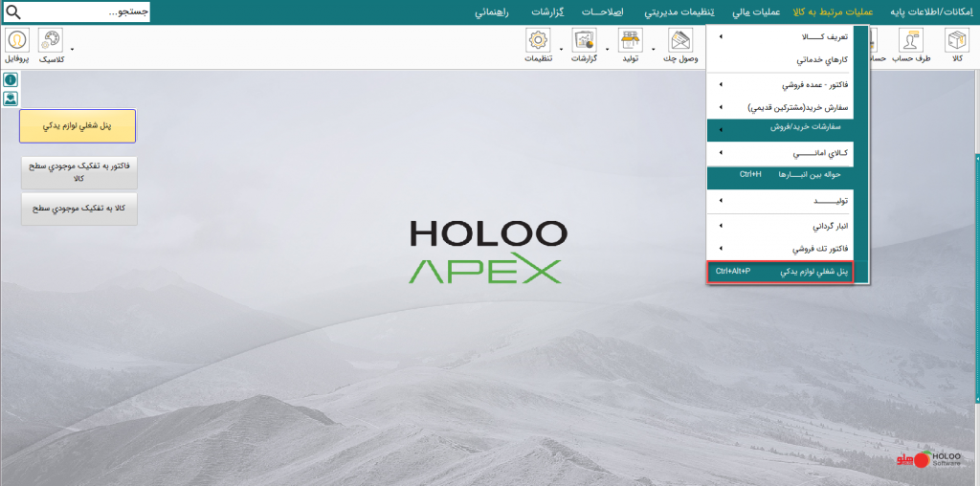
Task: Open the تنظيمات مديريتي menu
Action: [x=681, y=12]
